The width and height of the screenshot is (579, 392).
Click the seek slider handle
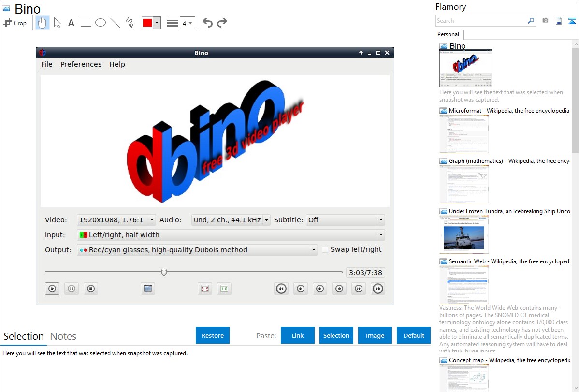[164, 272]
